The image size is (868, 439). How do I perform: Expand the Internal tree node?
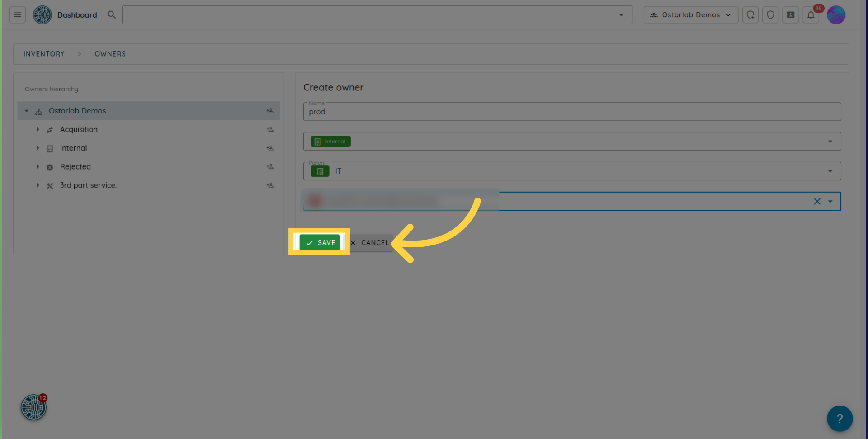click(38, 148)
